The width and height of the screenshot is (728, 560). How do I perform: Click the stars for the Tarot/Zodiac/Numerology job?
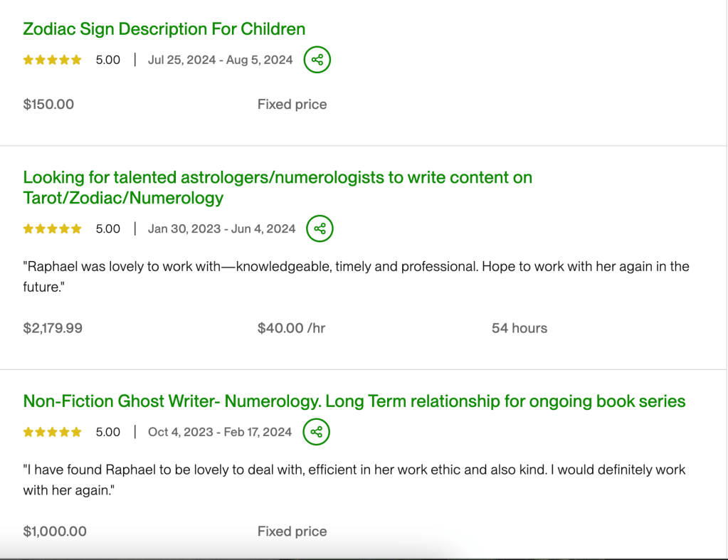[52, 228]
